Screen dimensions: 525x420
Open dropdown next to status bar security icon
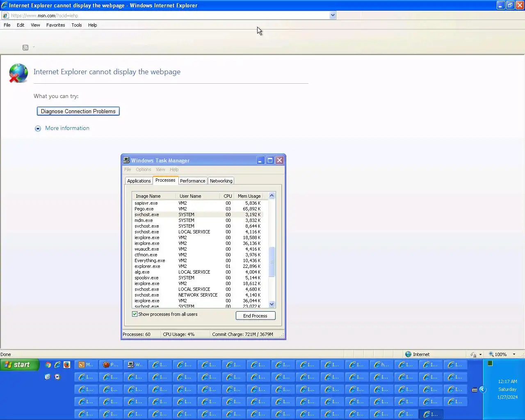pos(480,354)
